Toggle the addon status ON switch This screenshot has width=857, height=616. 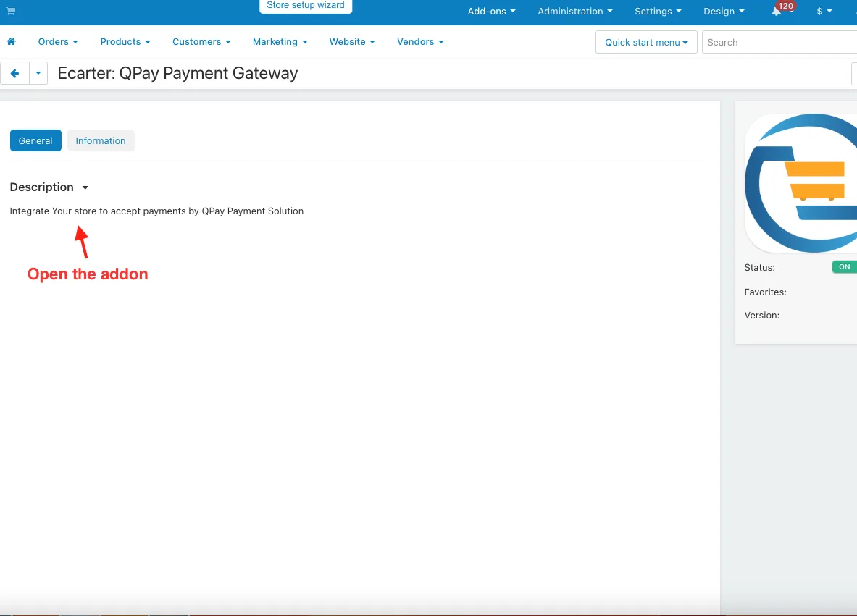(x=845, y=267)
